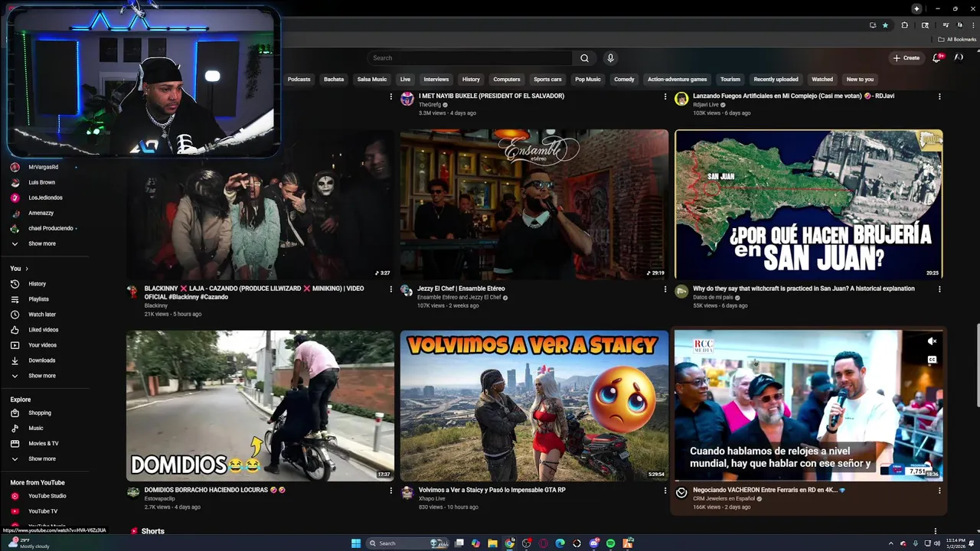Select the Live filter chip

coord(405,80)
